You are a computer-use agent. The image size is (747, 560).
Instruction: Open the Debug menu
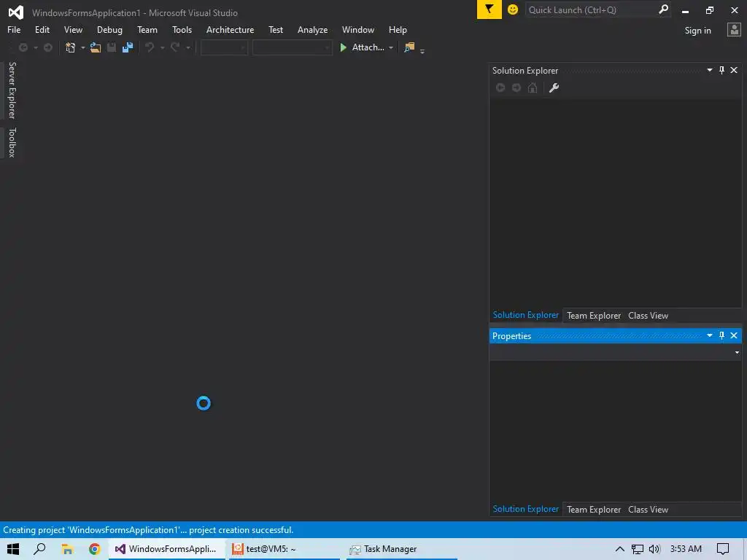click(109, 29)
